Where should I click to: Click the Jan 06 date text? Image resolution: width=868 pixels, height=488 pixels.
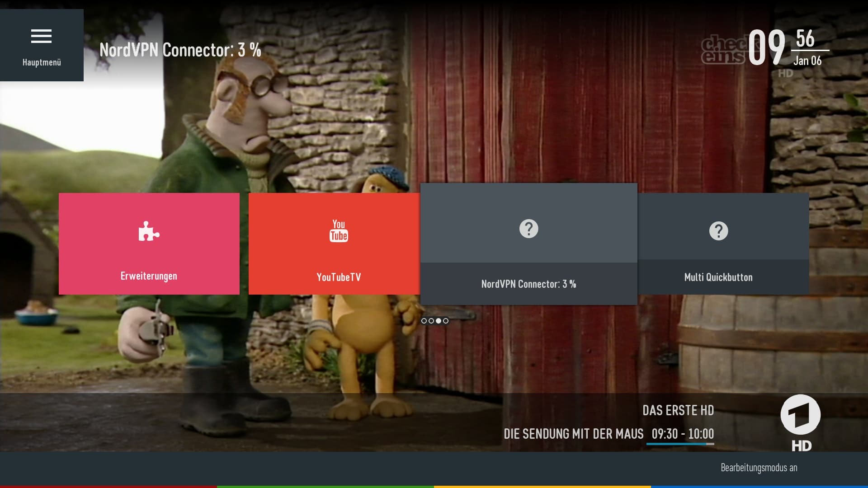[x=807, y=61]
